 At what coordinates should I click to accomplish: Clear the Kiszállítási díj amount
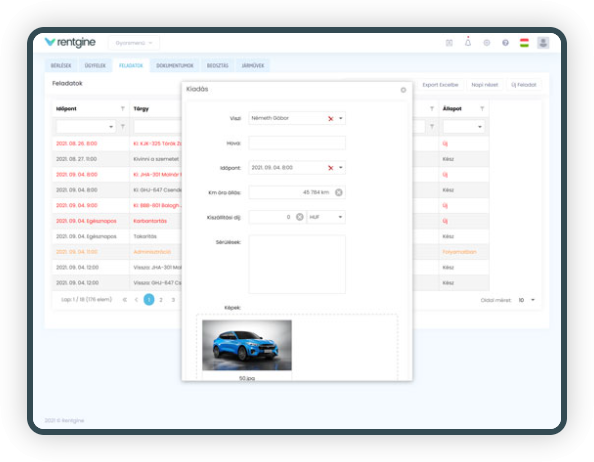pyautogui.click(x=300, y=217)
